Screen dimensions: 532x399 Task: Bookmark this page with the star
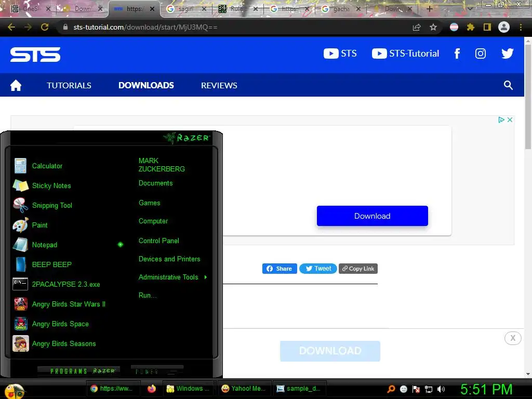(433, 27)
